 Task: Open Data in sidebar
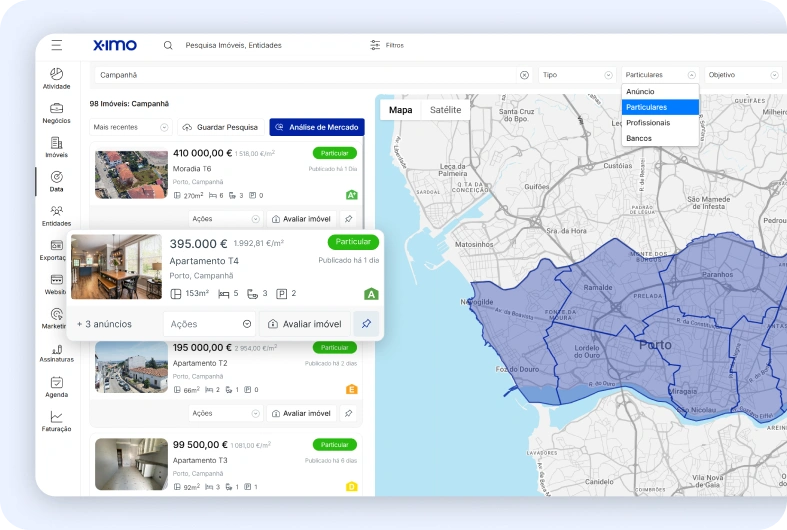57,181
